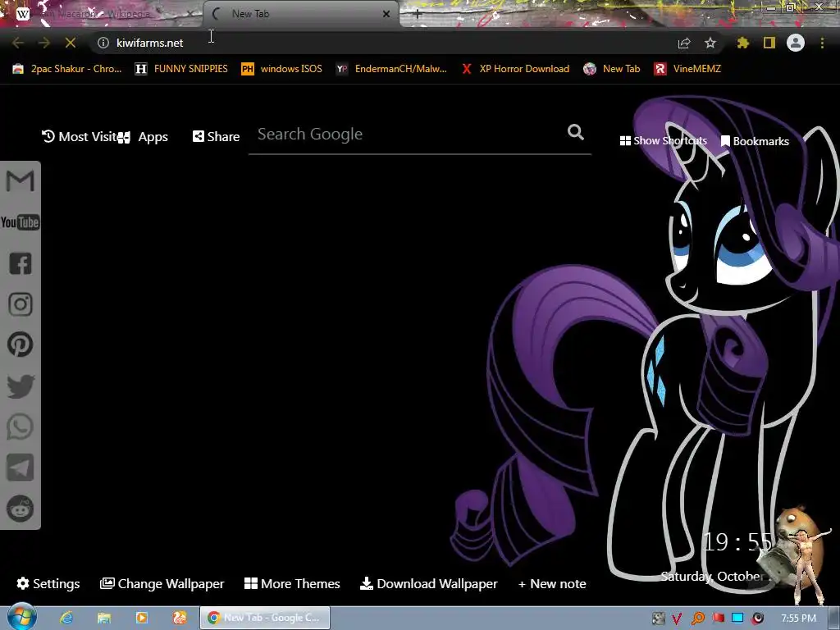Click the 19 : 55 clock widget
The height and width of the screenshot is (630, 840).
point(737,542)
